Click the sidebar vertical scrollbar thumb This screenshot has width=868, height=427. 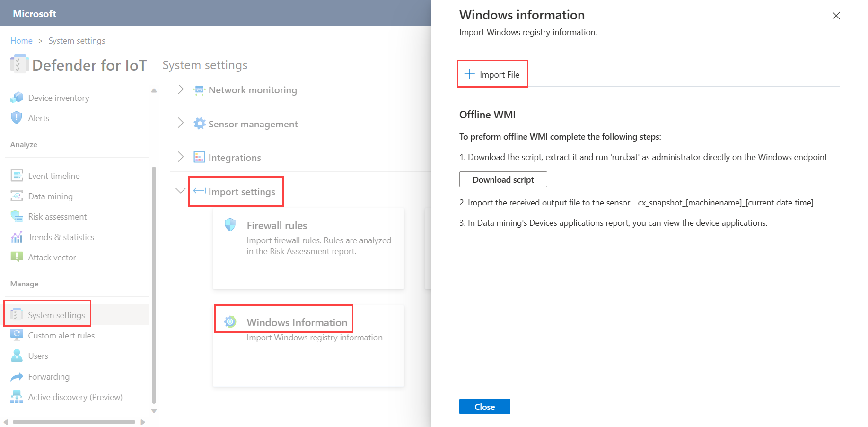(154, 285)
